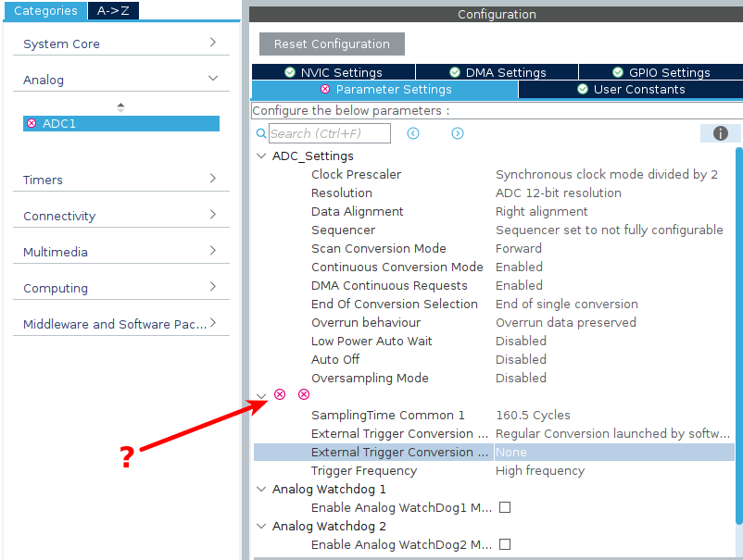Click the first pink error icon near SamplingTime section
This screenshot has width=743, height=560.
[280, 394]
